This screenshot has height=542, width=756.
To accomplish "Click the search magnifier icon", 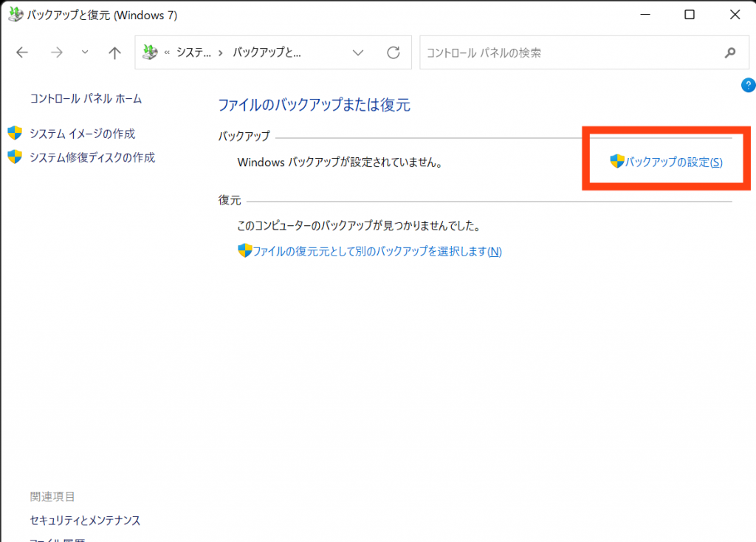I will click(x=730, y=52).
